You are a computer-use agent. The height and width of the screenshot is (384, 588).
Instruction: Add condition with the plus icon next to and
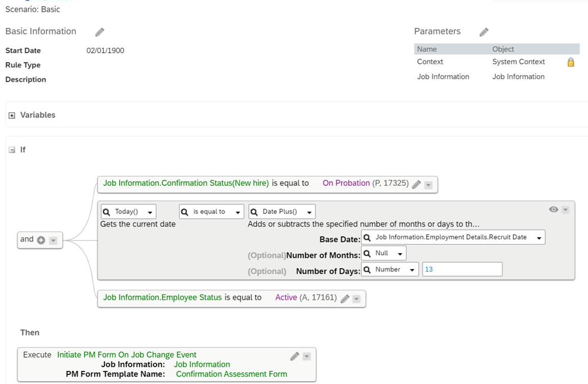[x=41, y=240]
